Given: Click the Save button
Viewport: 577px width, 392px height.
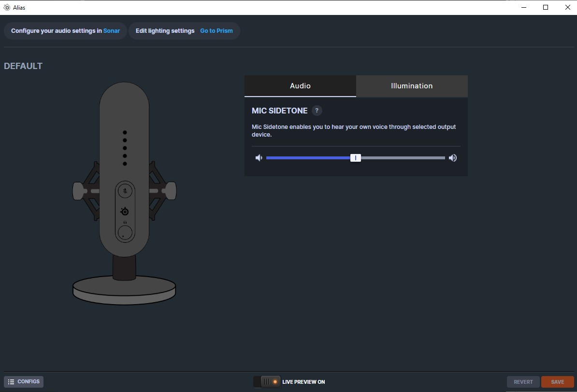Looking at the screenshot, I should click(x=557, y=382).
